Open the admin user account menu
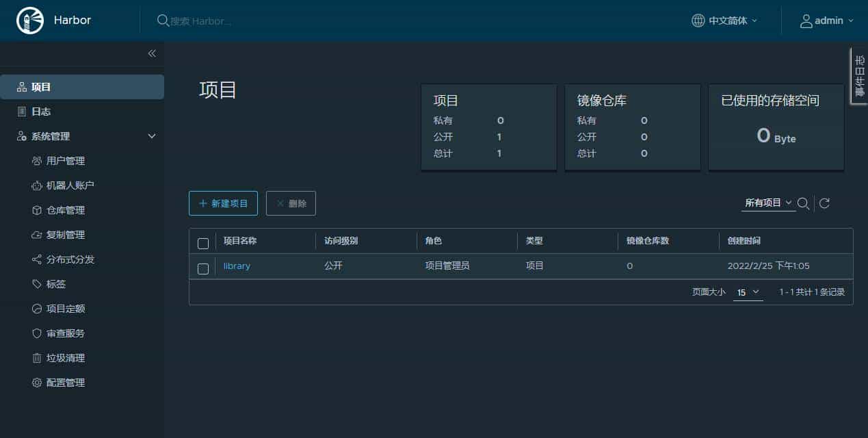This screenshot has width=868, height=438. coord(826,20)
